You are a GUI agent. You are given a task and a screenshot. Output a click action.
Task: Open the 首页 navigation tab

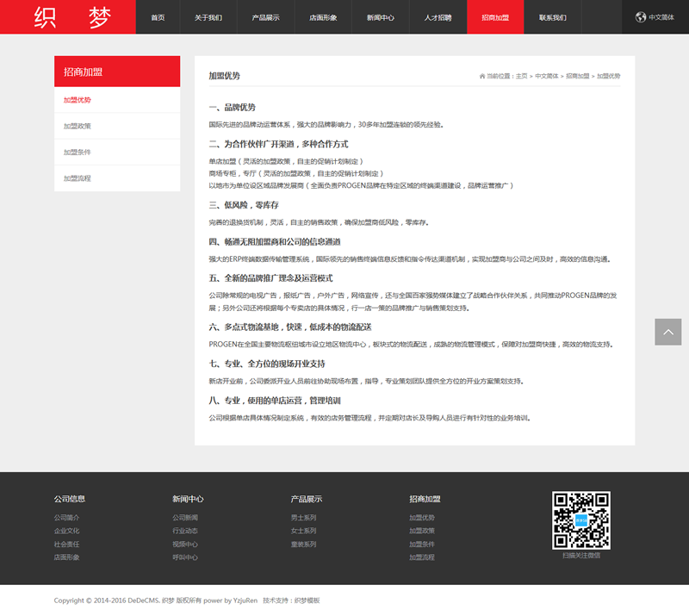158,17
